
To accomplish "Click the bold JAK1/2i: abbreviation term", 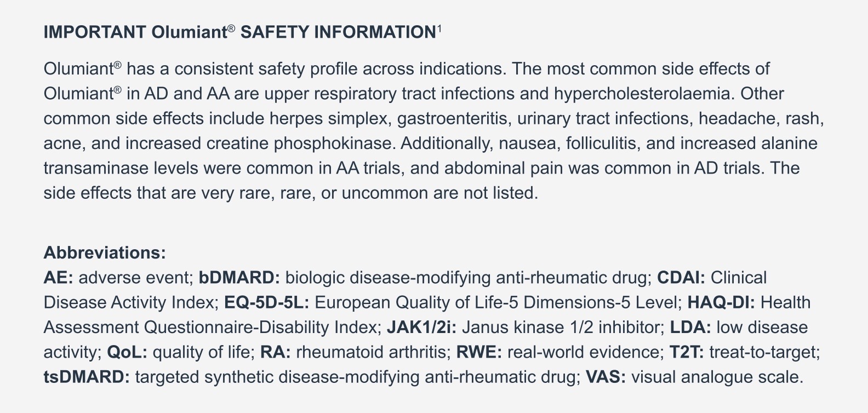I will click(422, 328).
